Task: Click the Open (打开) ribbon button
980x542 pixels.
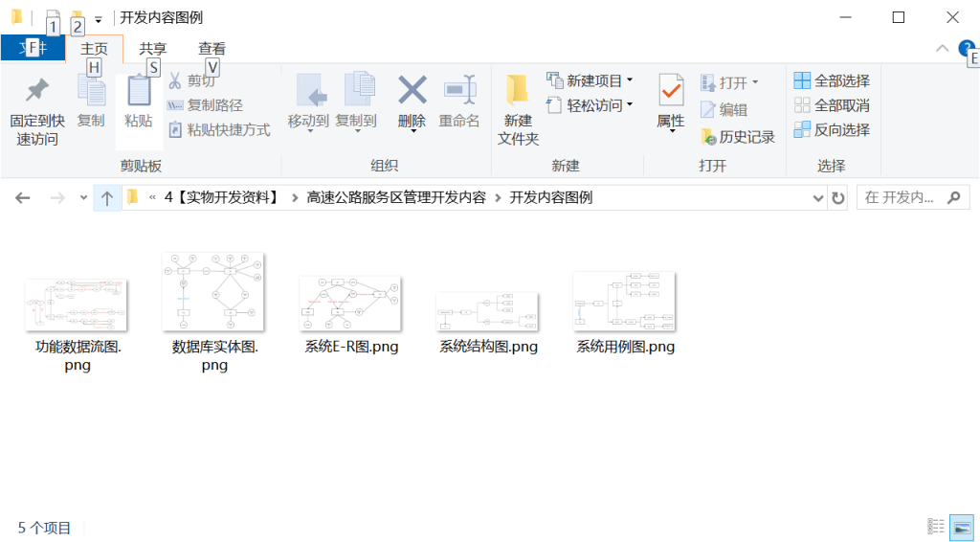Action: coord(729,82)
